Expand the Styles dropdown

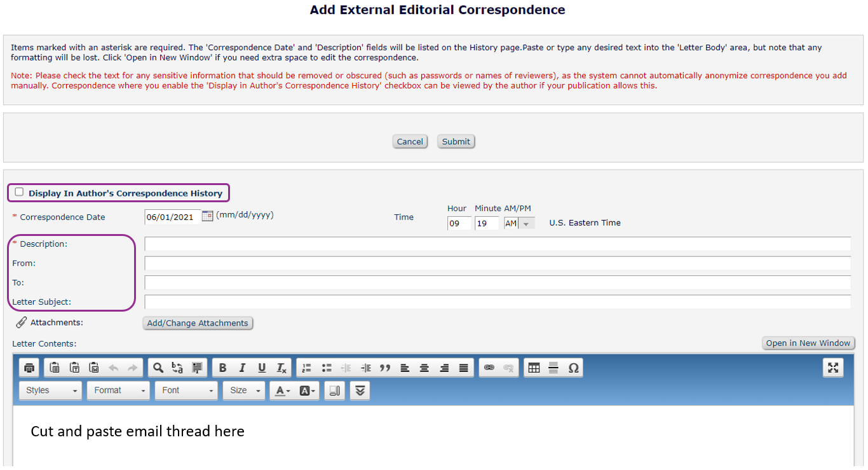50,391
